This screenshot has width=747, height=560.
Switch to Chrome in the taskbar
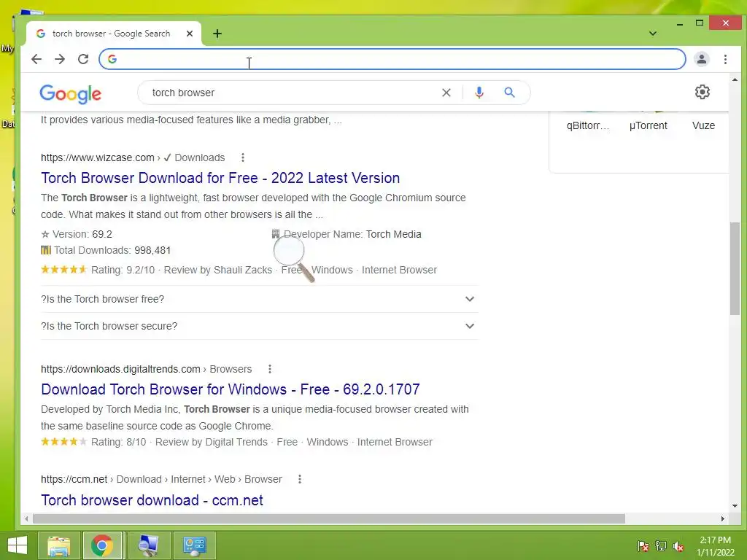(x=102, y=545)
